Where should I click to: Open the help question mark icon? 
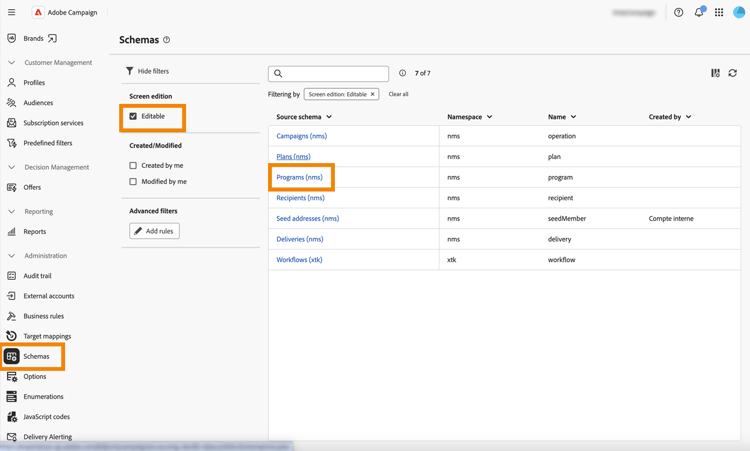pyautogui.click(x=678, y=12)
